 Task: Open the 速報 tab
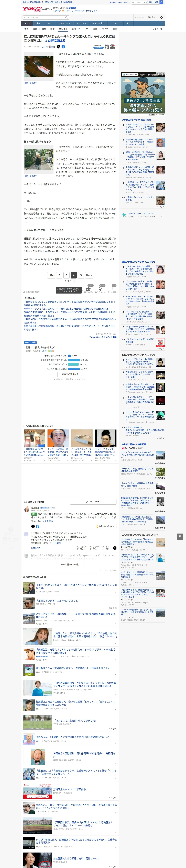[x=38, y=24]
